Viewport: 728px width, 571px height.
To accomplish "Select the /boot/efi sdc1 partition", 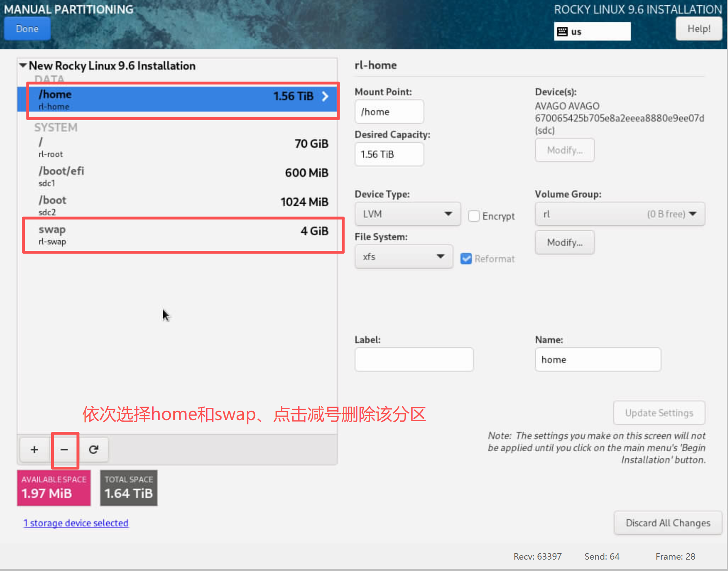I will (x=183, y=177).
